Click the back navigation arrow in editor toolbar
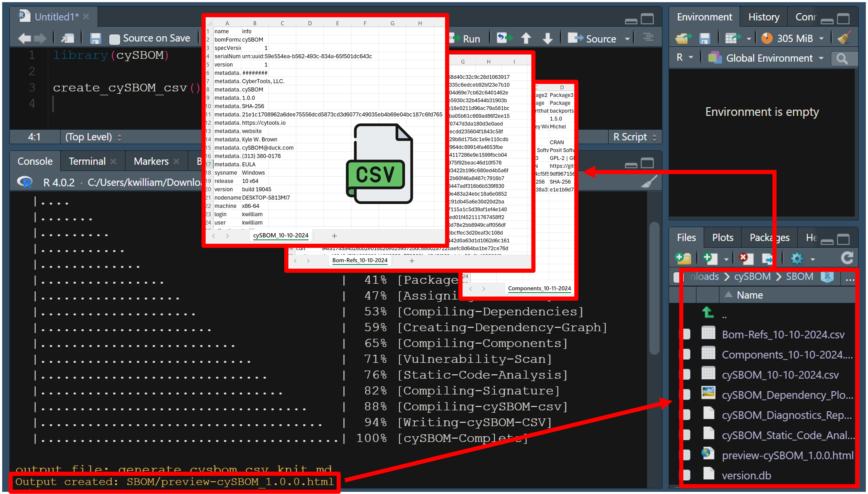This screenshot has height=494, width=868. pos(24,38)
